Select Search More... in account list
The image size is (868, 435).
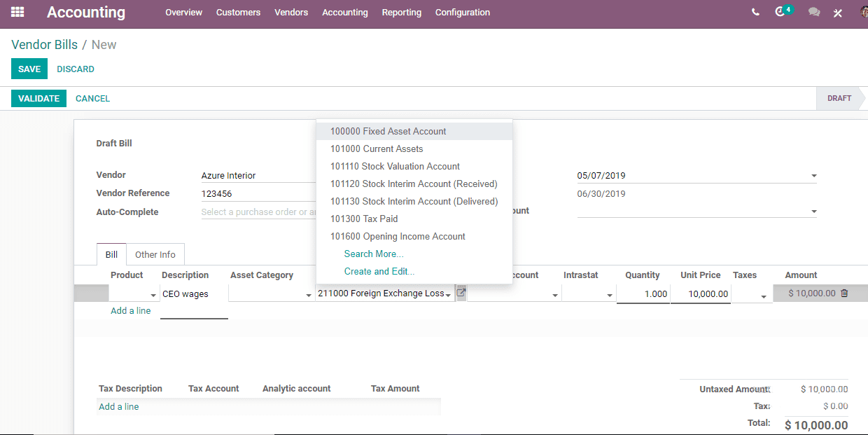(x=374, y=254)
